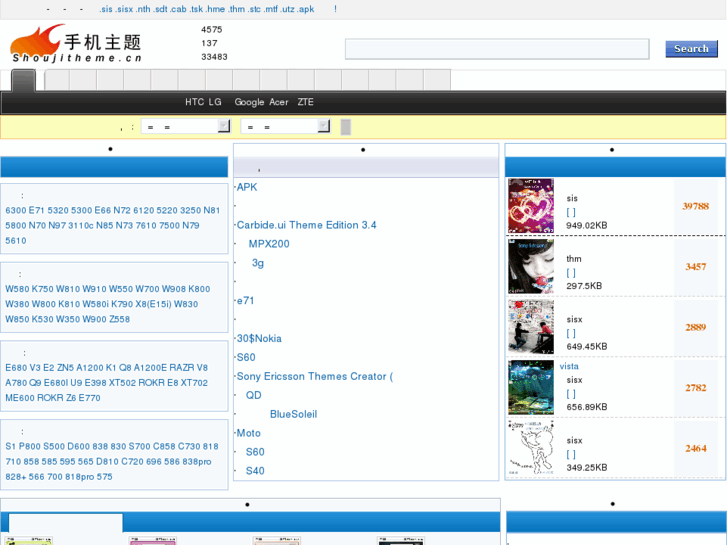Click the 2464 download count

point(696,449)
